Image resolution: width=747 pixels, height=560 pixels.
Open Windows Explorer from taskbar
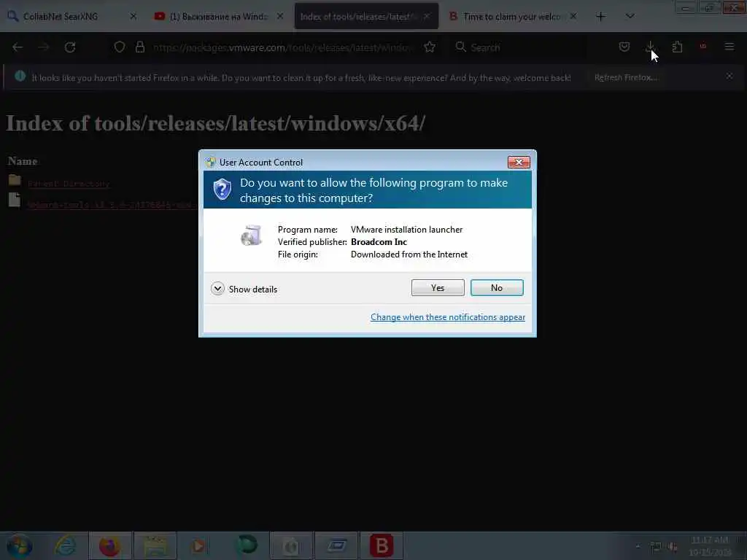[155, 545]
